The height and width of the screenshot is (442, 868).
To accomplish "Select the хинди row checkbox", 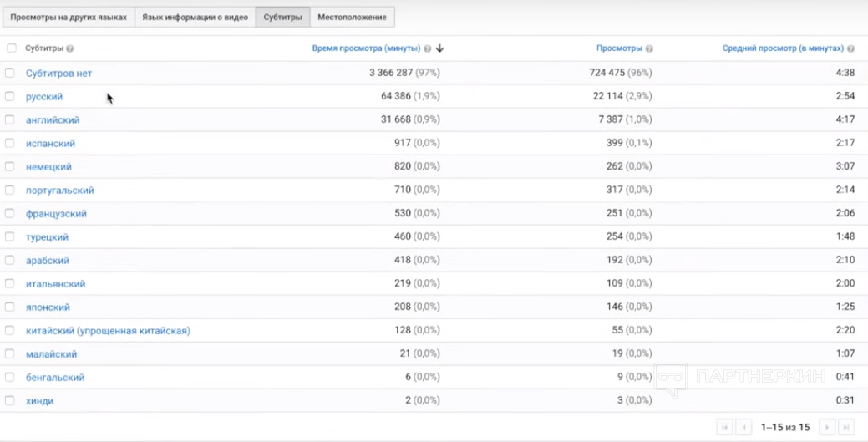I will coord(10,401).
